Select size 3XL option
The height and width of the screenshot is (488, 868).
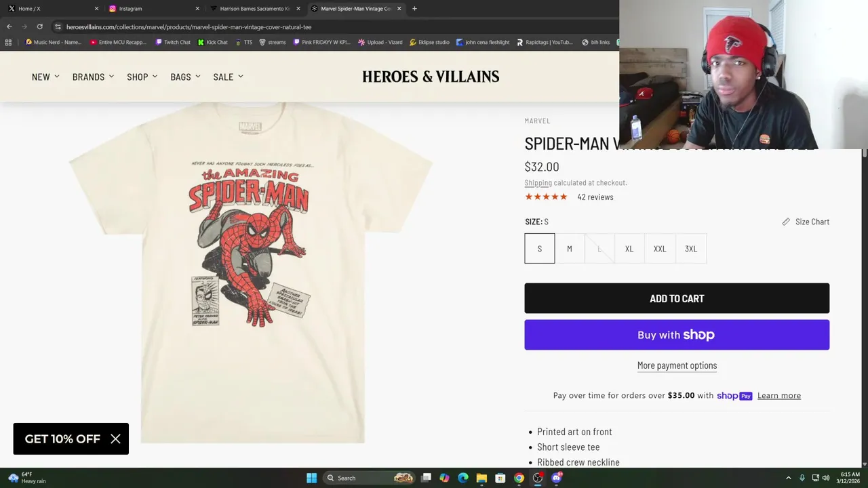pos(691,249)
